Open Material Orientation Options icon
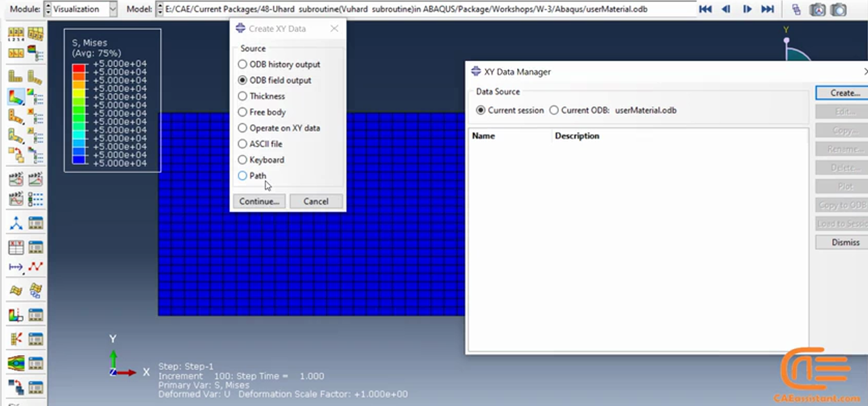This screenshot has height=406, width=868. [35, 136]
